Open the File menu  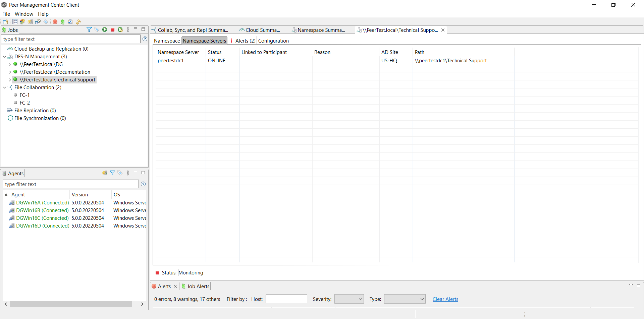point(6,14)
